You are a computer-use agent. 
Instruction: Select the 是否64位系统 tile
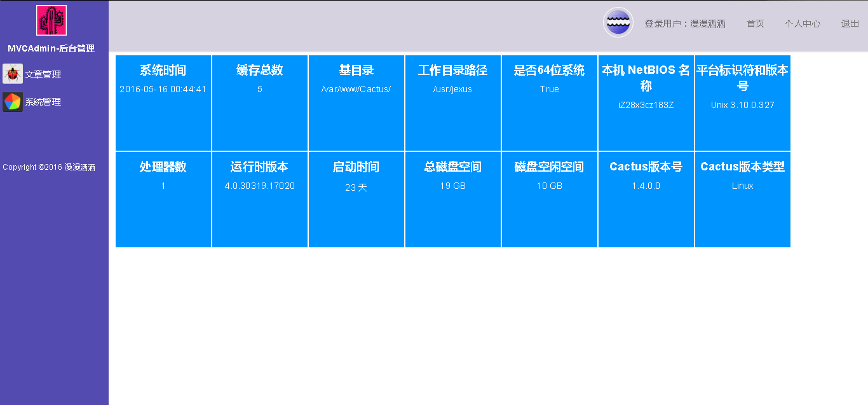[x=550, y=103]
